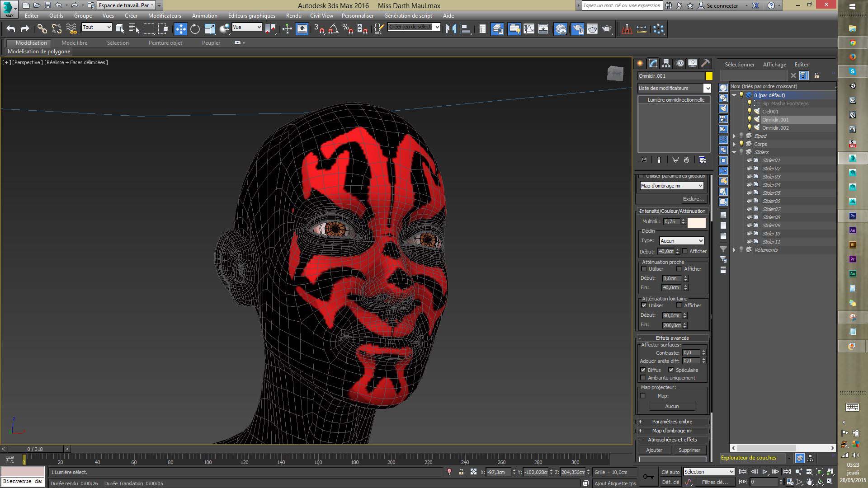868x488 pixels.
Task: Open the Curve Editor from toolbar
Action: point(528,29)
